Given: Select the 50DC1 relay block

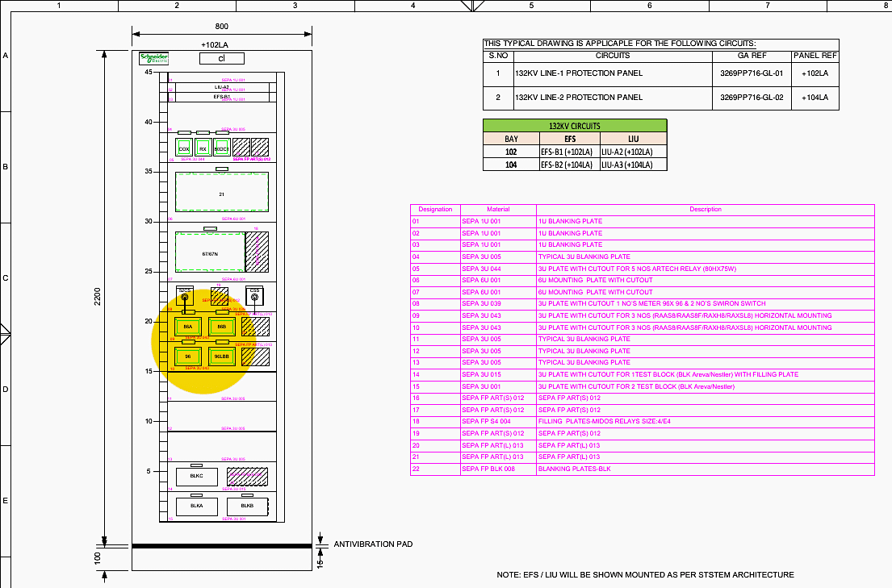Looking at the screenshot, I should [x=222, y=148].
